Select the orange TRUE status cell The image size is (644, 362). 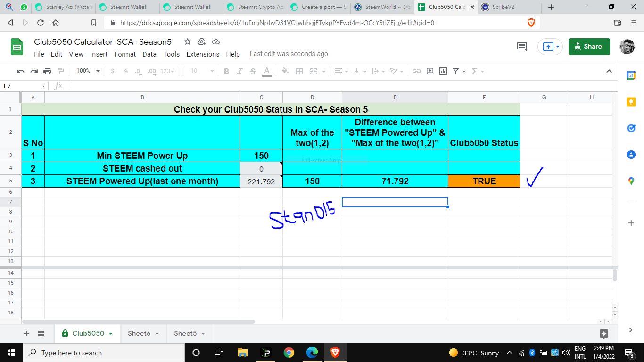point(484,181)
